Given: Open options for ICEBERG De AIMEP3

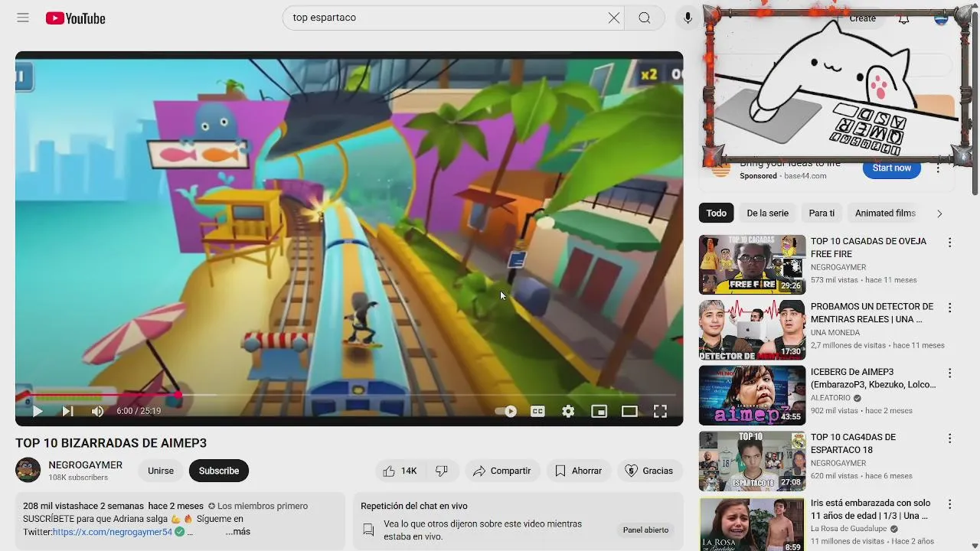Looking at the screenshot, I should tap(949, 373).
